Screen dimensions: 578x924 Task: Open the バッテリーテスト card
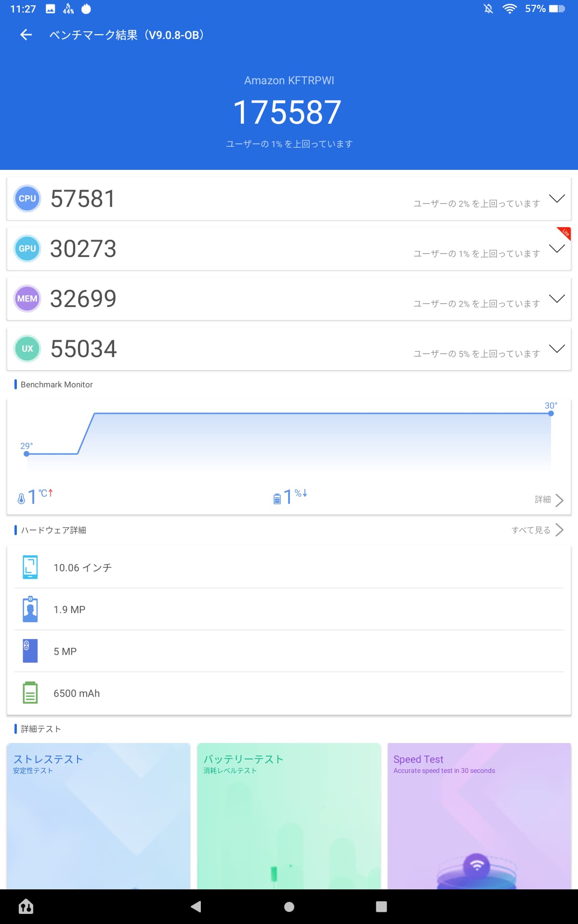(289, 816)
